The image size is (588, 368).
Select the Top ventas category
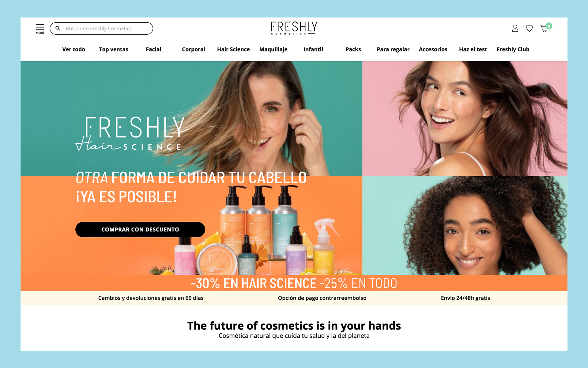(x=114, y=49)
